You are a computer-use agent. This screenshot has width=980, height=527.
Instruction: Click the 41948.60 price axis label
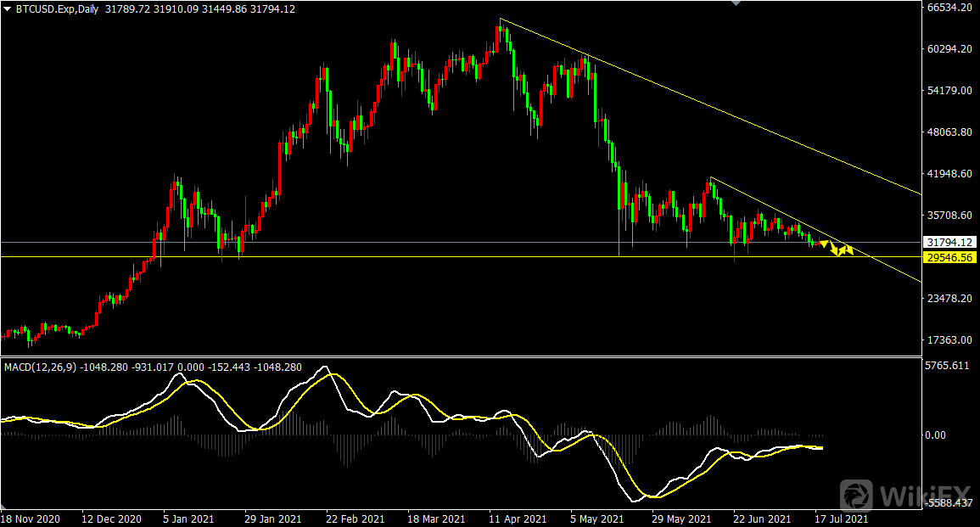pos(949,174)
